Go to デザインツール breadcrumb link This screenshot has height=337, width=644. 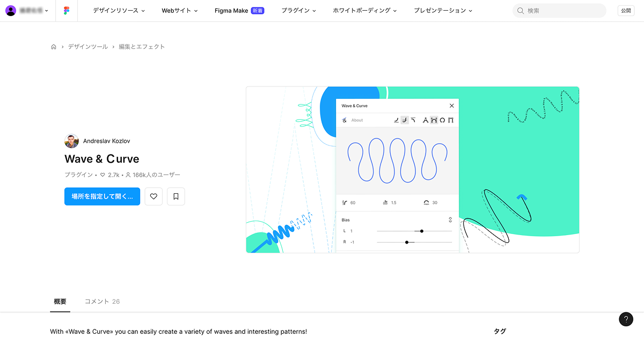87,47
